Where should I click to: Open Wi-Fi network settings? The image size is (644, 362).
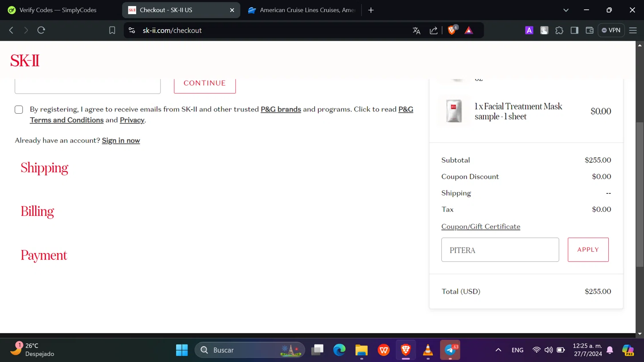click(x=536, y=350)
